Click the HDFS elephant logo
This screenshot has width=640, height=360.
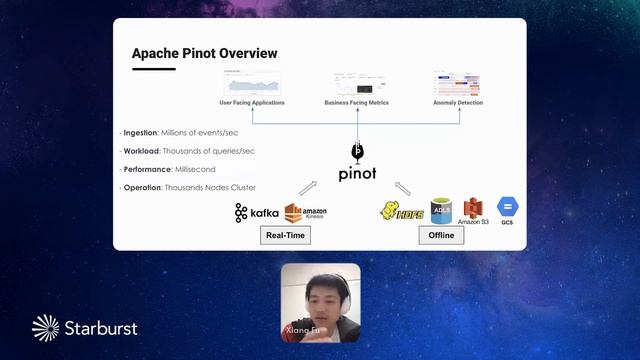pyautogui.click(x=402, y=211)
